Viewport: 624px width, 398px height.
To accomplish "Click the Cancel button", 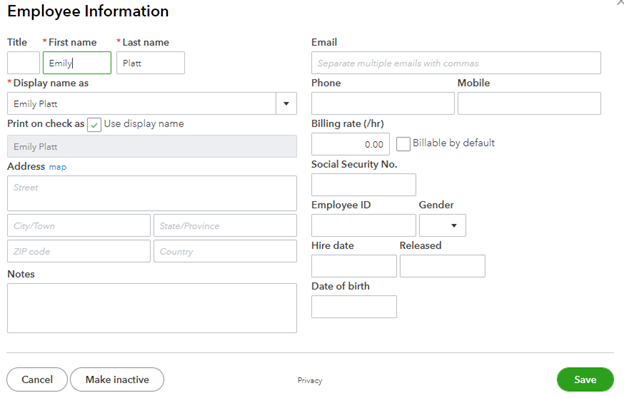I will point(37,380).
